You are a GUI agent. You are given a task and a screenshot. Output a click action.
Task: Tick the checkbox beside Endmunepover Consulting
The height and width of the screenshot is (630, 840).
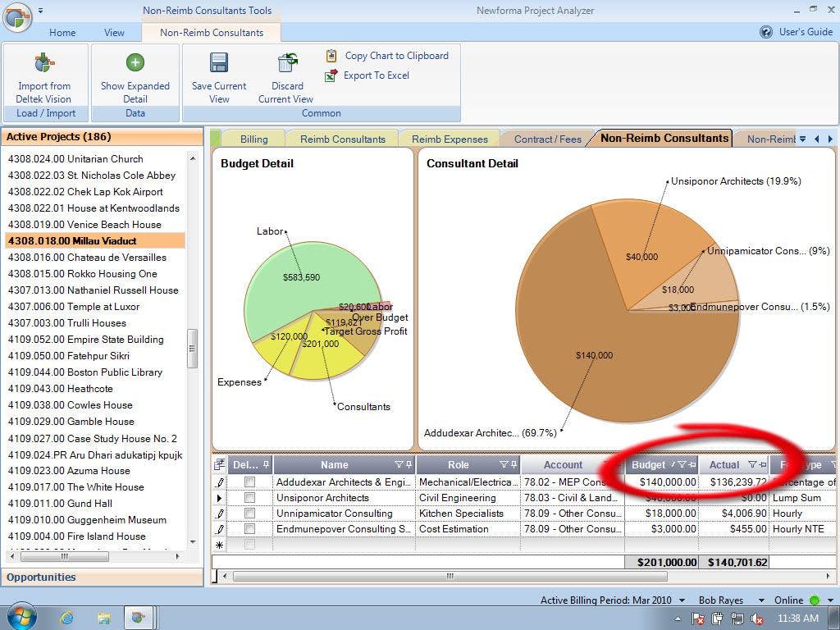click(251, 529)
